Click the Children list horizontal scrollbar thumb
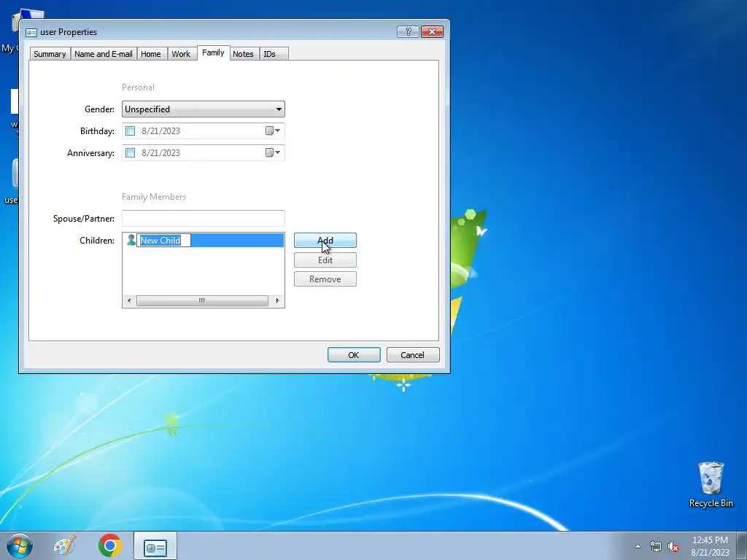 coord(202,300)
